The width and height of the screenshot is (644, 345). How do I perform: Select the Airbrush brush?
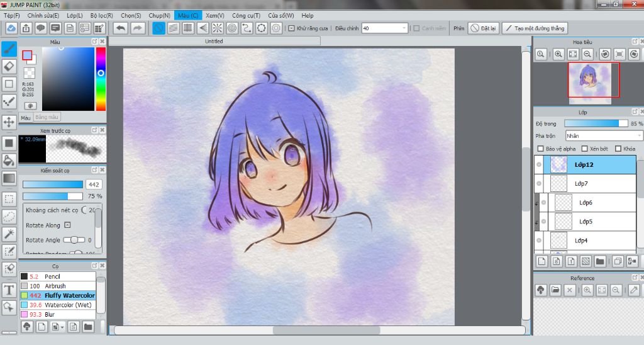tap(57, 286)
